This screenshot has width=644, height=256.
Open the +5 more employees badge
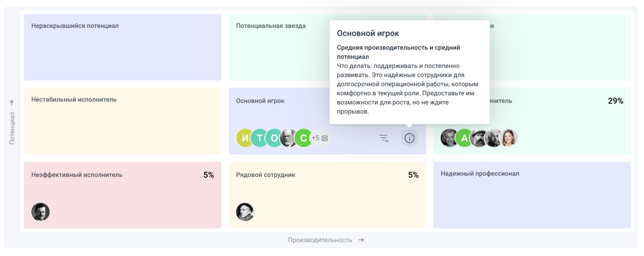[x=320, y=138]
